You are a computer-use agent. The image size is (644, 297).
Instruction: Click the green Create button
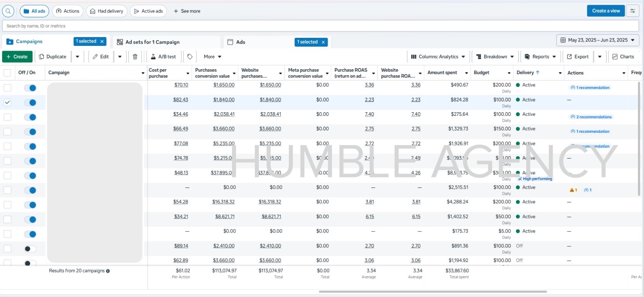17,57
